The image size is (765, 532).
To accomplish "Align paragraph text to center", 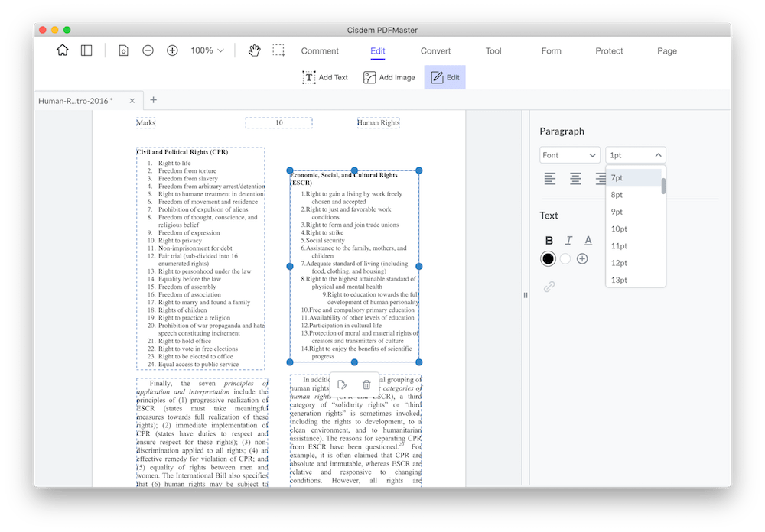I will click(575, 179).
